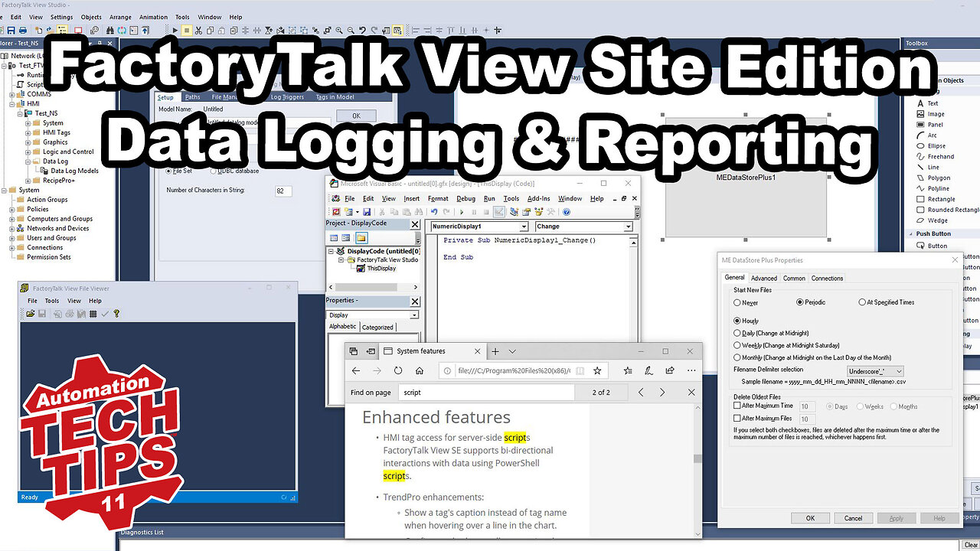This screenshot has width=980, height=551.
Task: Click the Find on page search field
Action: click(487, 392)
